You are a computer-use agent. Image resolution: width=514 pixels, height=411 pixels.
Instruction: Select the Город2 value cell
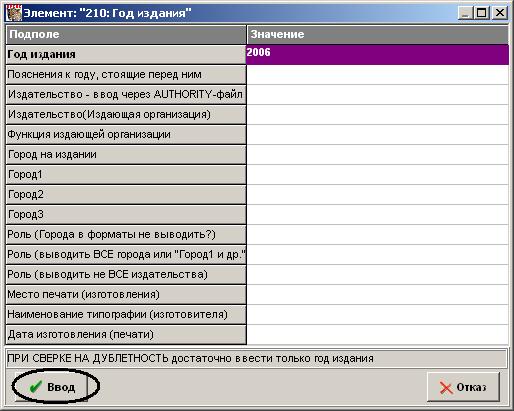pyautogui.click(x=377, y=195)
